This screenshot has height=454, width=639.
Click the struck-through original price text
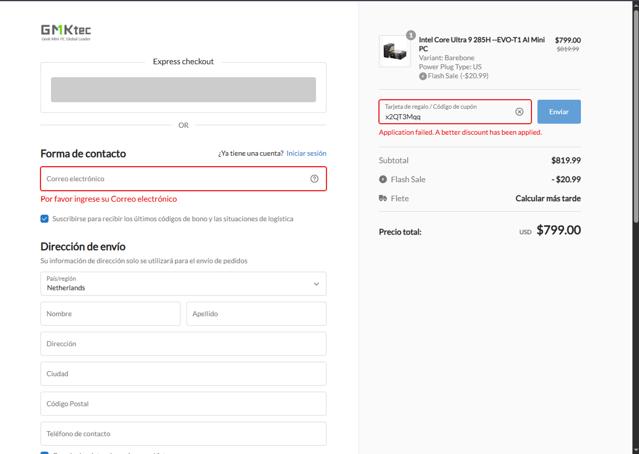click(x=568, y=49)
